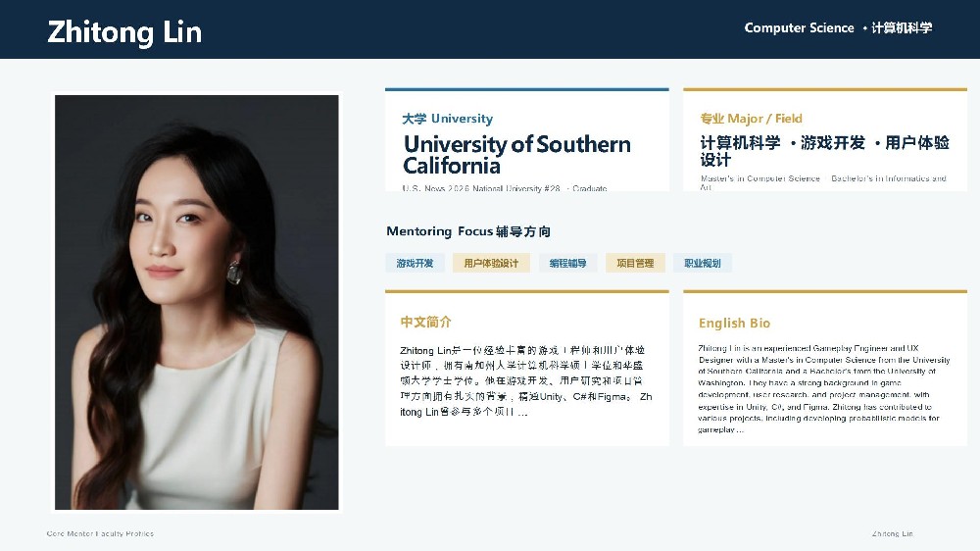Screen dimensions: 980x551
Task: Click the Computer Science header label
Action: pos(838,27)
